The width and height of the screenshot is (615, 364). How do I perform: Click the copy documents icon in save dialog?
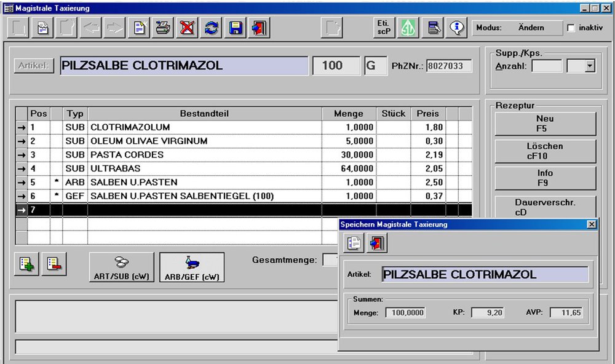coord(354,243)
